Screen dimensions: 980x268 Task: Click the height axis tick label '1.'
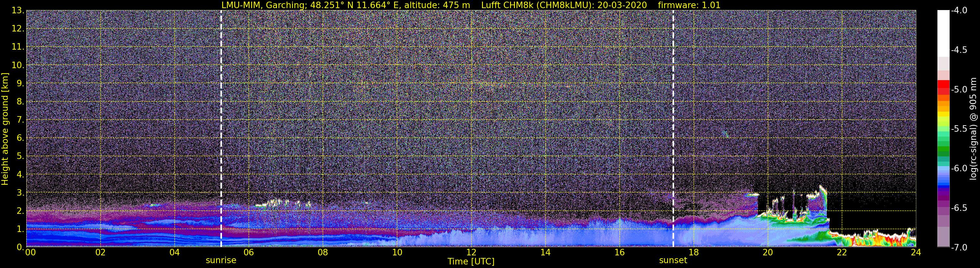click(20, 229)
